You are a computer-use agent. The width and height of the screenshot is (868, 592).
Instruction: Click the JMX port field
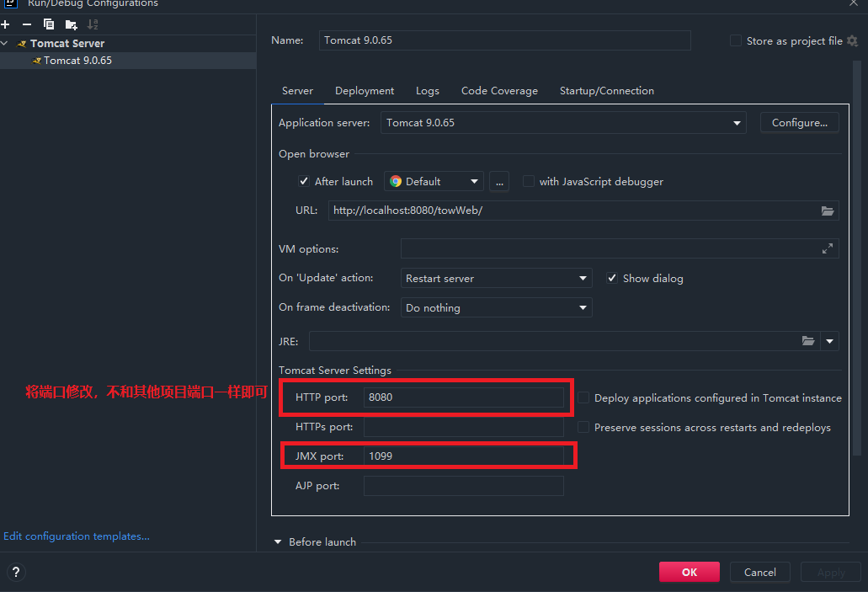coord(463,456)
